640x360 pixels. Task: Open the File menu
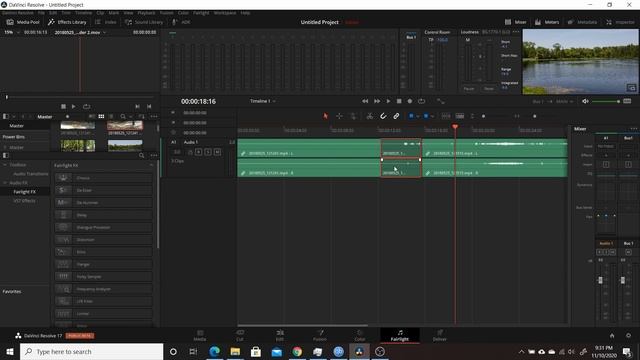[41, 13]
